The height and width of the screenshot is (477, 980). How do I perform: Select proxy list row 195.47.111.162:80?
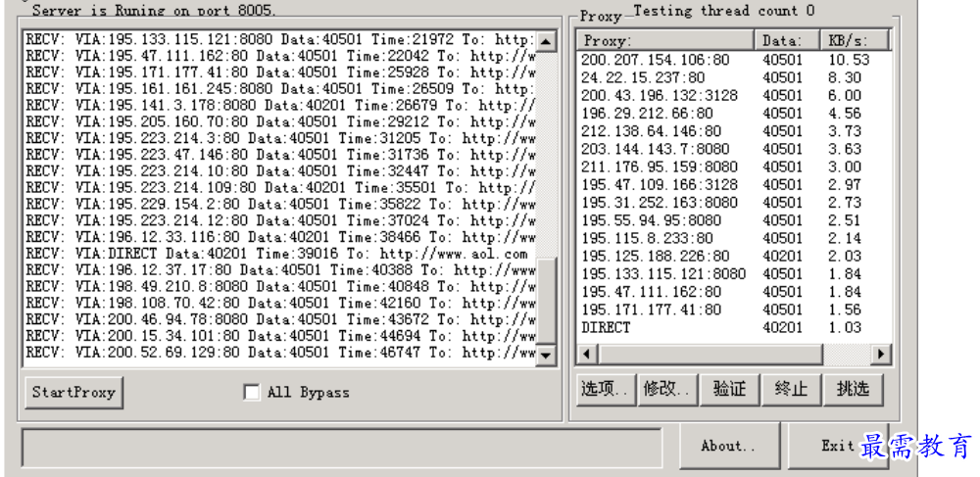pyautogui.click(x=734, y=292)
